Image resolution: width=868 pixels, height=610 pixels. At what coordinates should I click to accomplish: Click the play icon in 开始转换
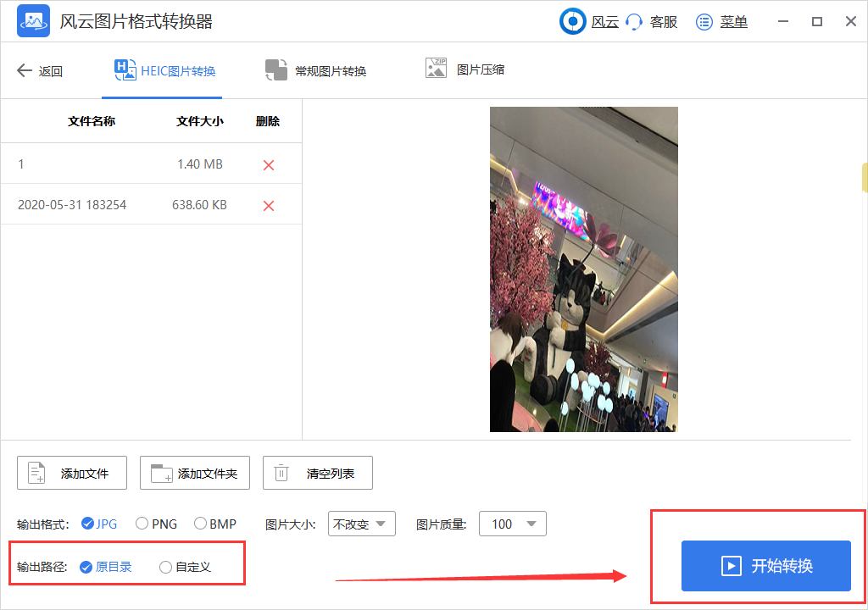pyautogui.click(x=731, y=566)
